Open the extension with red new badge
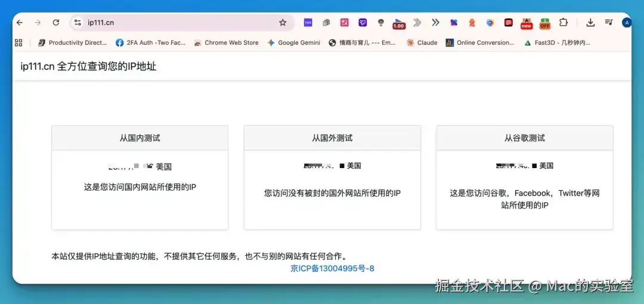Screen dimensions: 644x304 pos(527,24)
